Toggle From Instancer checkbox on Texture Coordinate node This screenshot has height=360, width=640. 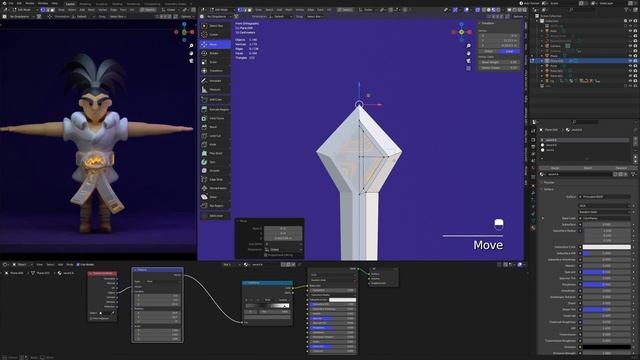91,318
